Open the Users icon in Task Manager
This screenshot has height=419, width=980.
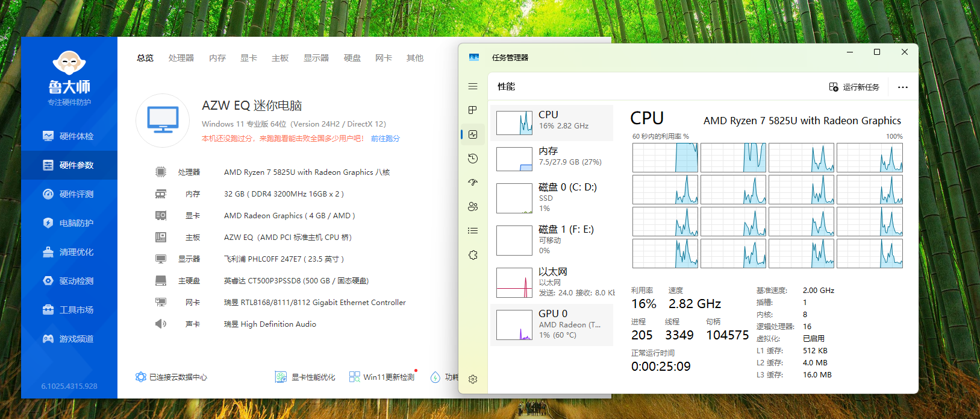click(473, 207)
